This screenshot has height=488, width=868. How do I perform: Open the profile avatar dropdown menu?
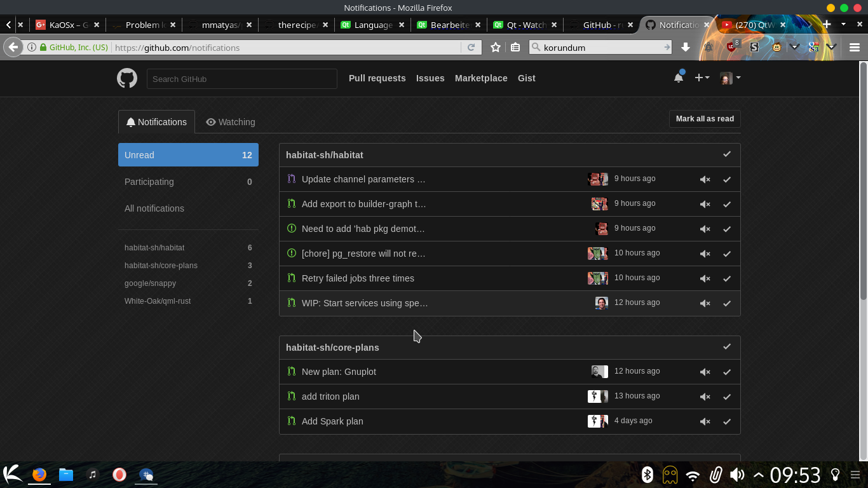(x=729, y=78)
